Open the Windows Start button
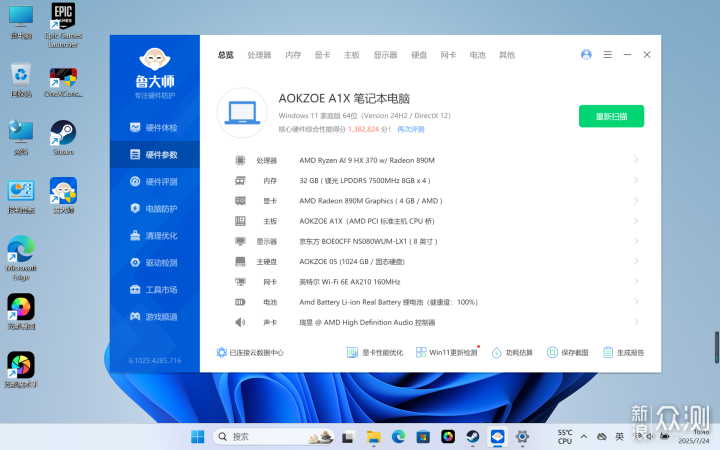Viewport: 720px width, 450px height. click(x=197, y=436)
